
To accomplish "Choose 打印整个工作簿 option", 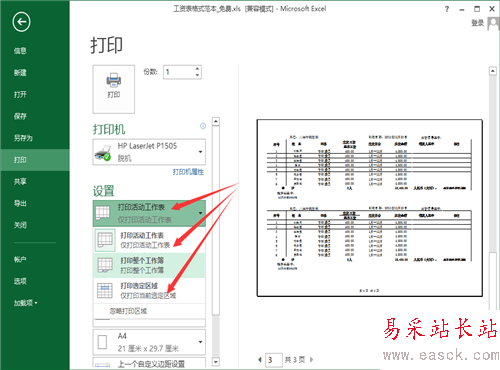I will click(x=149, y=265).
